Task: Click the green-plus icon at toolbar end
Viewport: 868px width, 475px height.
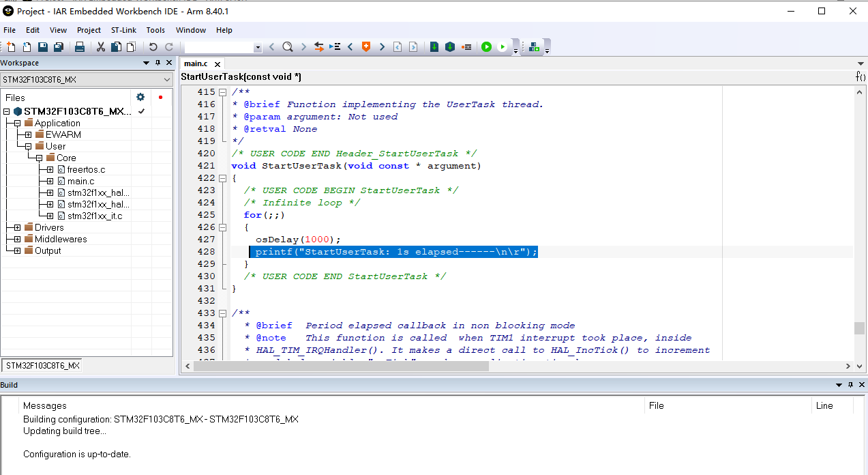Action: [534, 47]
